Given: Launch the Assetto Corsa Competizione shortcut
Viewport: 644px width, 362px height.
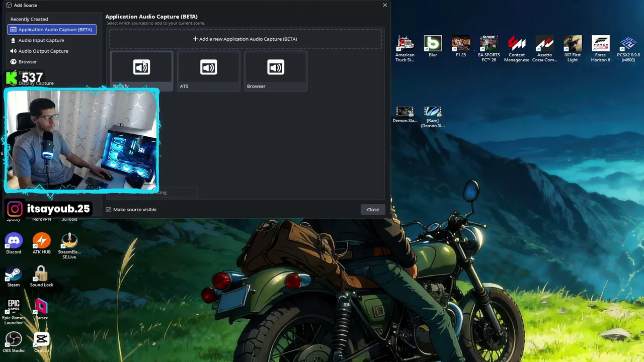Looking at the screenshot, I should point(545,49).
